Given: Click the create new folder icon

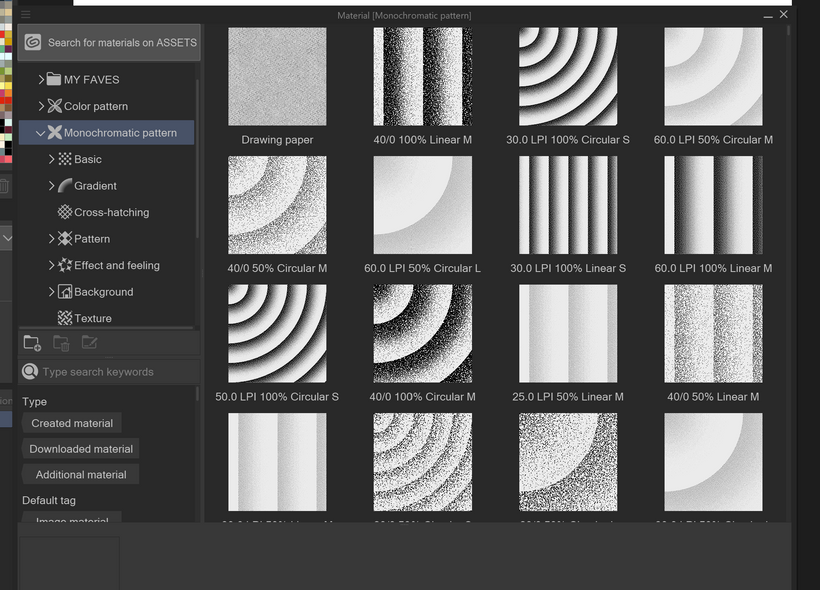Looking at the screenshot, I should [32, 343].
